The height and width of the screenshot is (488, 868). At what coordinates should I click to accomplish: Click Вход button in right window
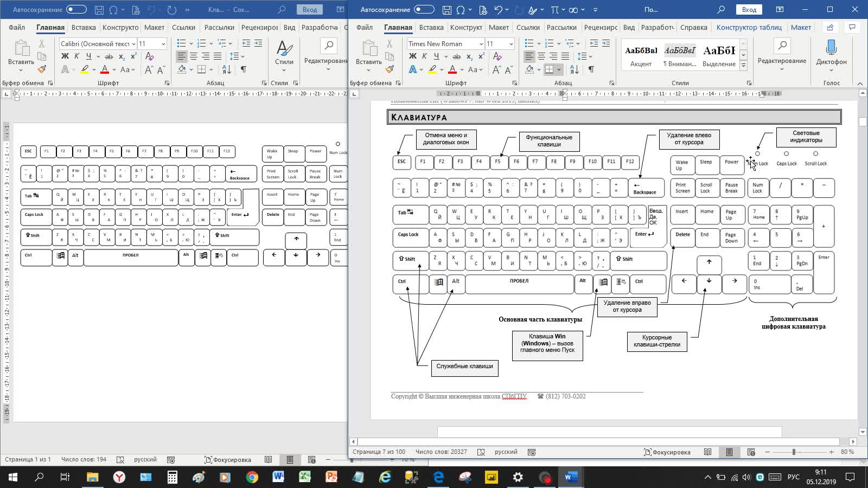[749, 10]
